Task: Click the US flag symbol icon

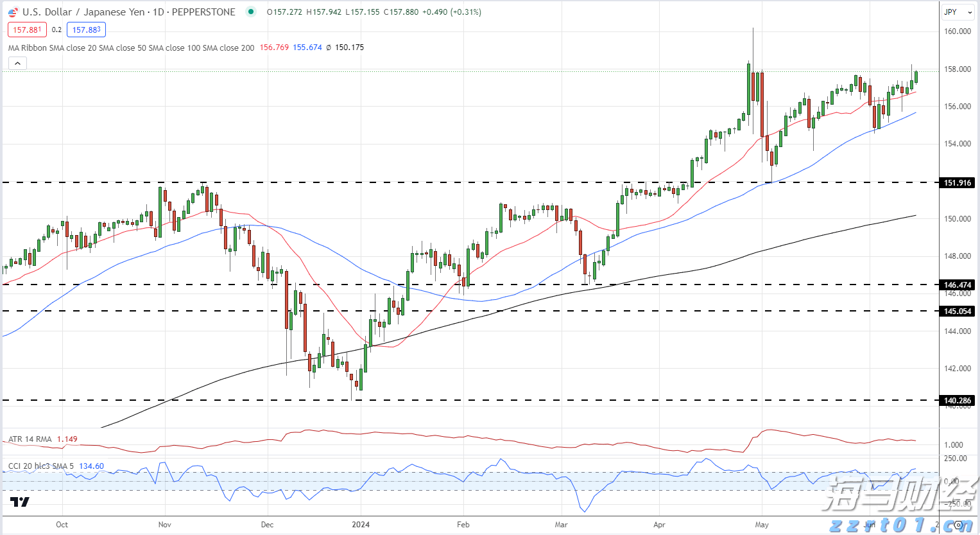Action: (12, 12)
